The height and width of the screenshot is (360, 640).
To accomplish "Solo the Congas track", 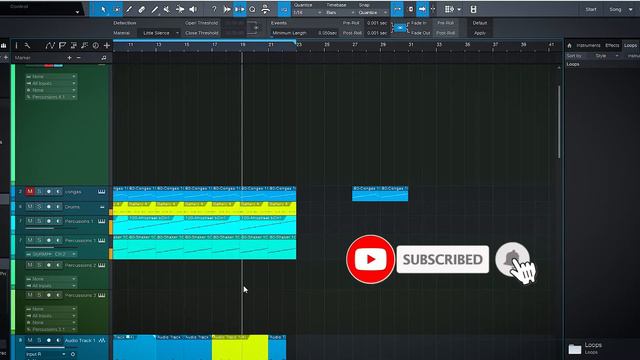I will tap(39, 191).
